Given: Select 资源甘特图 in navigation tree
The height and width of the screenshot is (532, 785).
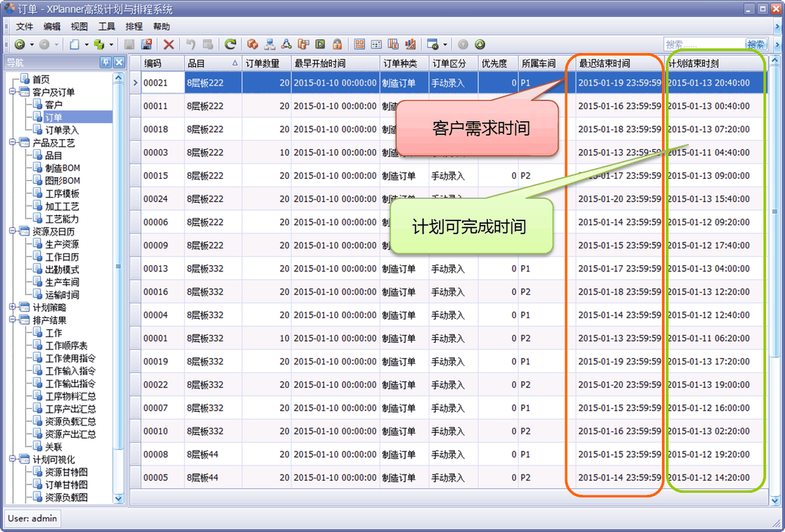Looking at the screenshot, I should click(x=66, y=472).
